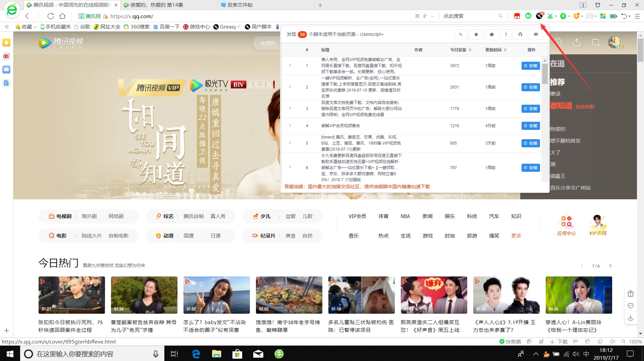Image resolution: width=644 pixels, height=361 pixels.
Task: Select the 动漫 category
Action: 165,236
